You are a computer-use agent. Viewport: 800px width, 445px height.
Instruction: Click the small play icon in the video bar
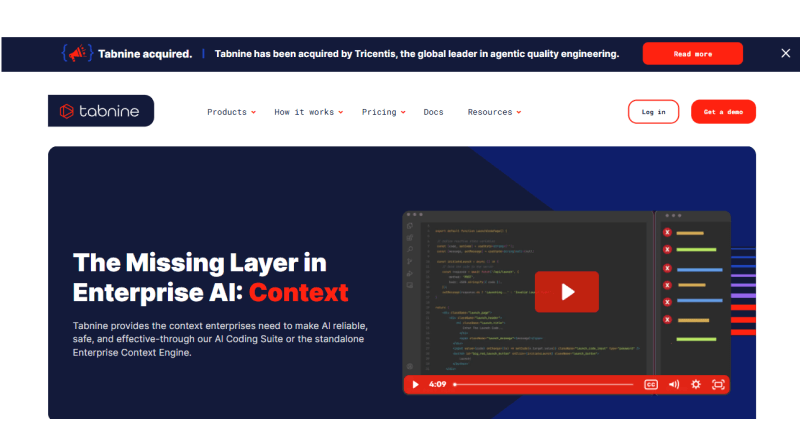tap(415, 384)
